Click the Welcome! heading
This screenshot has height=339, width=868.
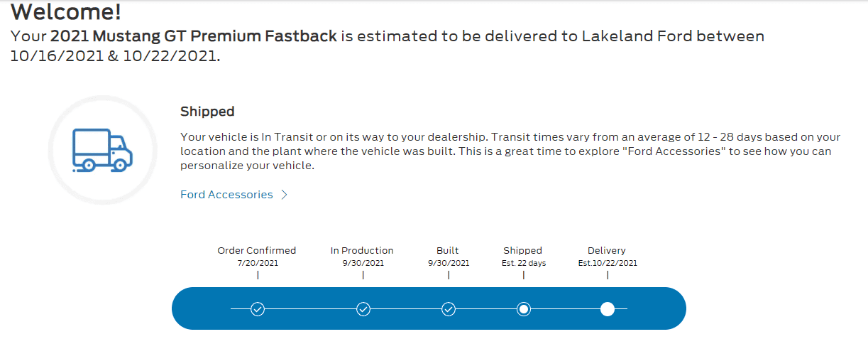(66, 11)
